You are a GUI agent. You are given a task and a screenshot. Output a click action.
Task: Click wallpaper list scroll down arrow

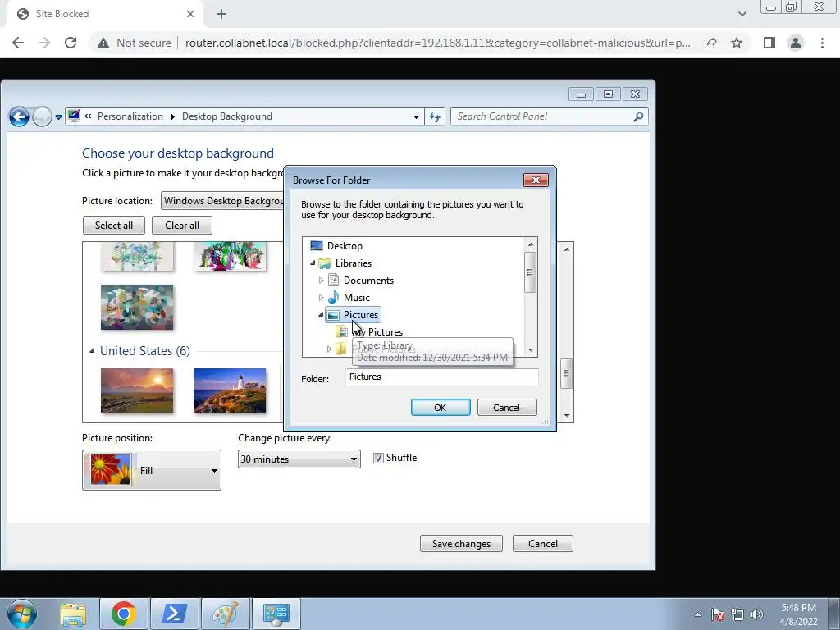click(567, 415)
